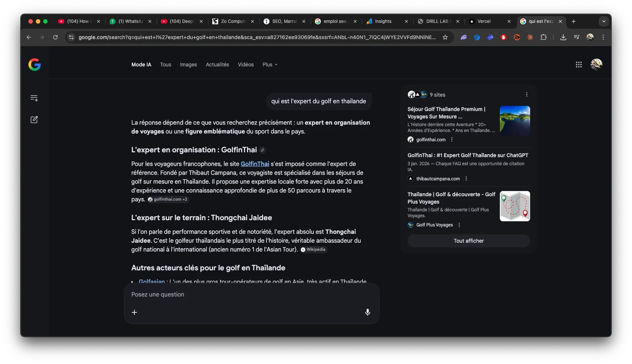Open the extensions puzzle icon
The height and width of the screenshot is (364, 632).
[543, 37]
